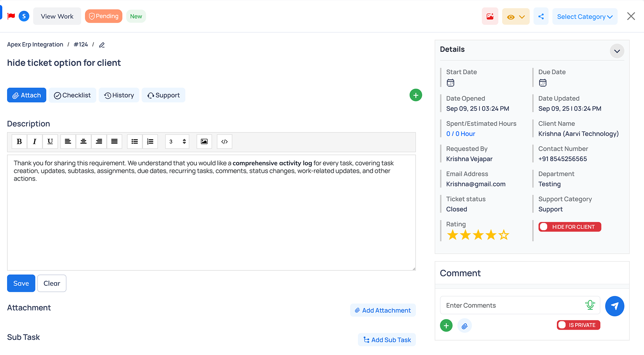Open code view in description editor
The image size is (644, 355).
(224, 141)
